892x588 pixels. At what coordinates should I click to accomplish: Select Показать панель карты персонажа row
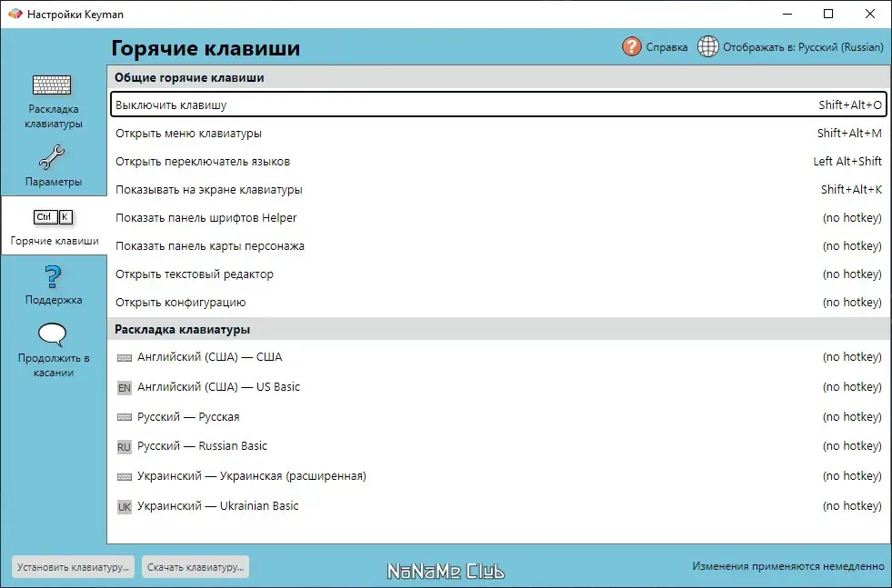click(498, 246)
